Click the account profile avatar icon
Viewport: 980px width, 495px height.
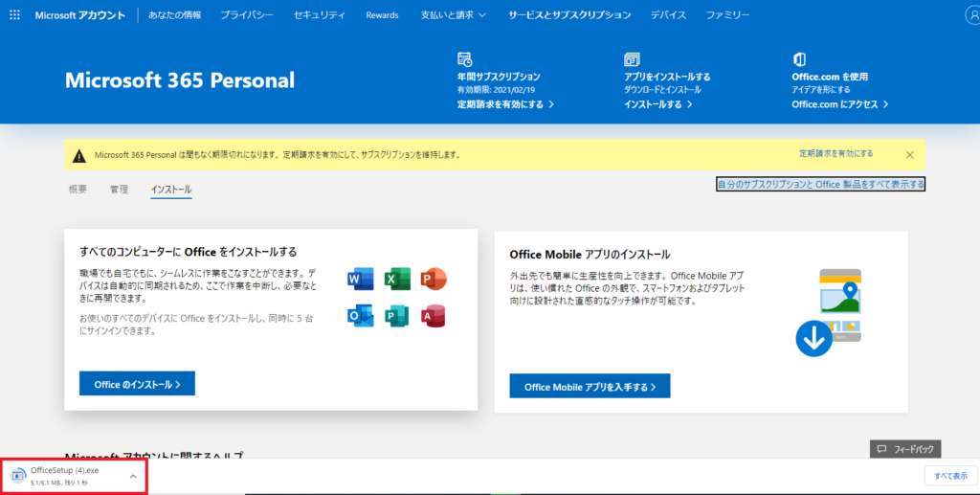pos(972,15)
